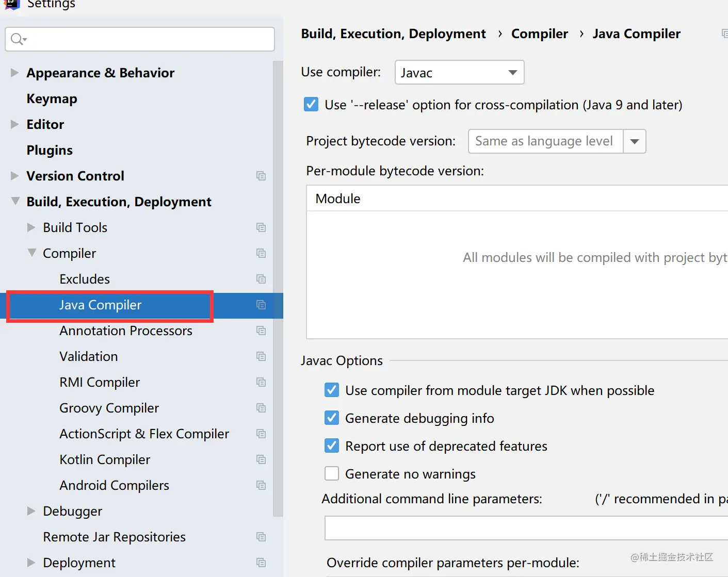This screenshot has height=577, width=728.
Task: Enable Generate no warnings checkbox
Action: 332,473
